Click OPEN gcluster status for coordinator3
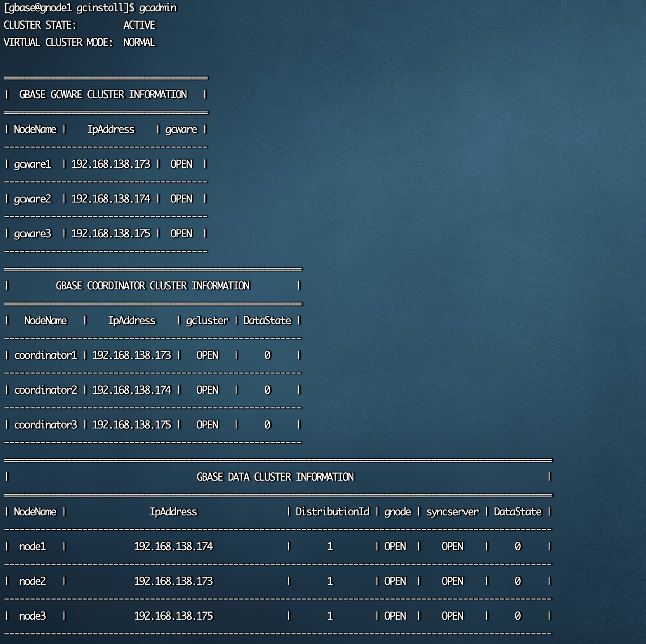 pyautogui.click(x=207, y=425)
